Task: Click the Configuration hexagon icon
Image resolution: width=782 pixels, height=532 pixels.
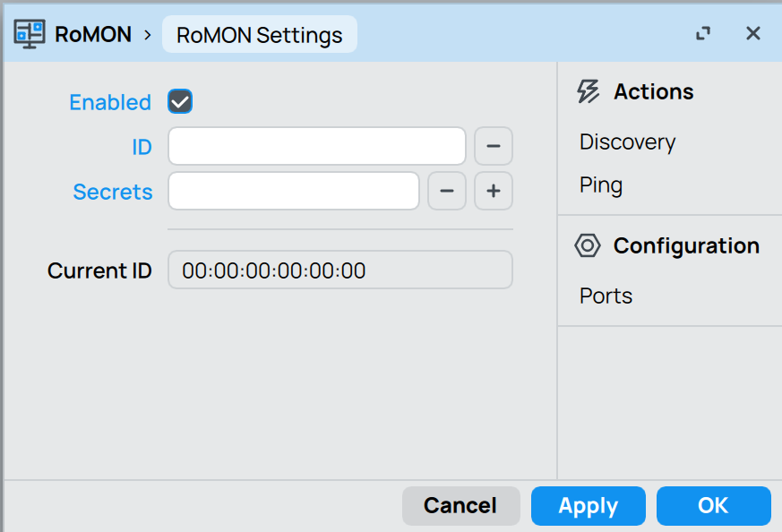Action: [x=588, y=245]
